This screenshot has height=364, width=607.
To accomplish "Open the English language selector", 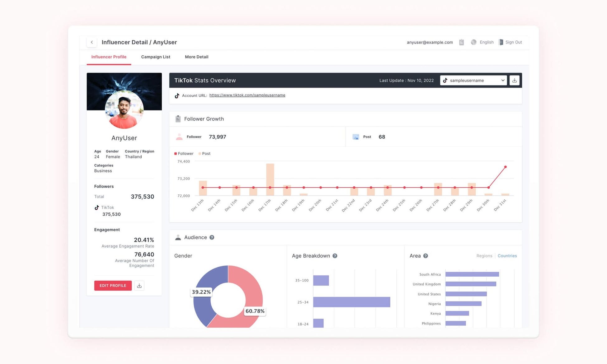I will point(486,42).
